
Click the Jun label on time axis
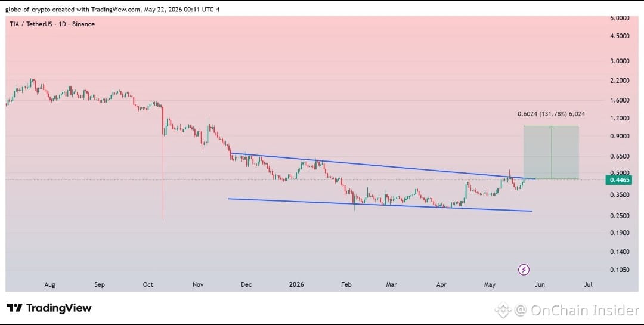point(540,284)
